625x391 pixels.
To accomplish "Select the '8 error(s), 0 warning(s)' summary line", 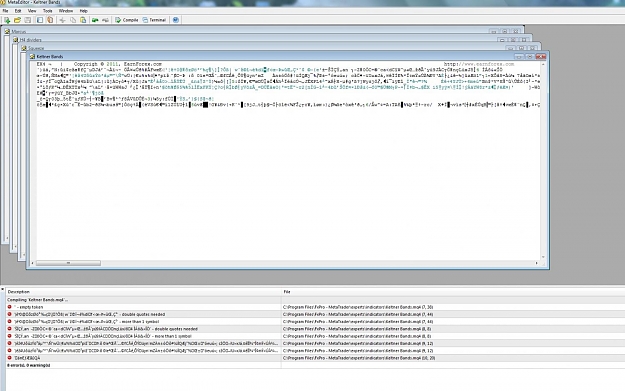I will (x=315, y=365).
